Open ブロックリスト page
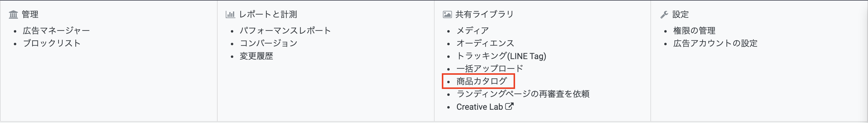The height and width of the screenshot is (123, 868). (52, 43)
